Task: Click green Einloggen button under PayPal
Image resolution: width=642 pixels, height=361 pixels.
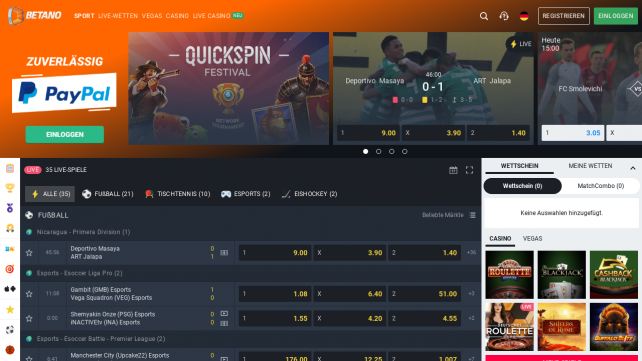Action: coord(65,134)
